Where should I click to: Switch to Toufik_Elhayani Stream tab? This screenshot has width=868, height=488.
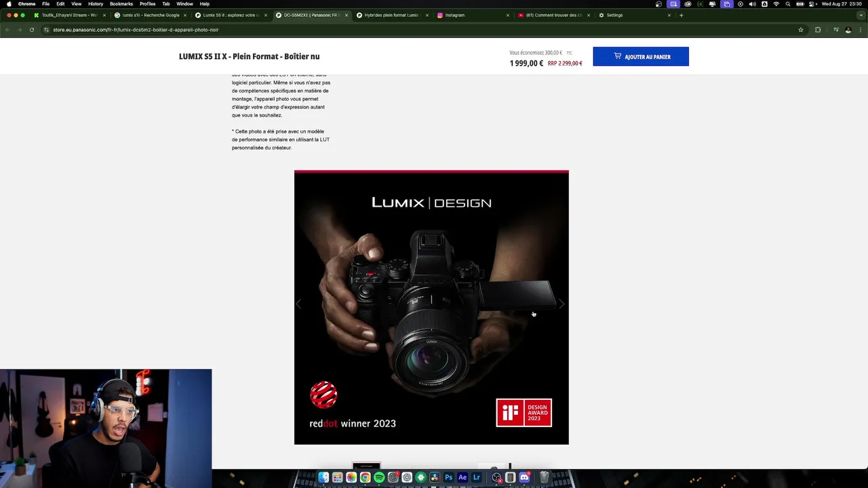click(x=69, y=15)
